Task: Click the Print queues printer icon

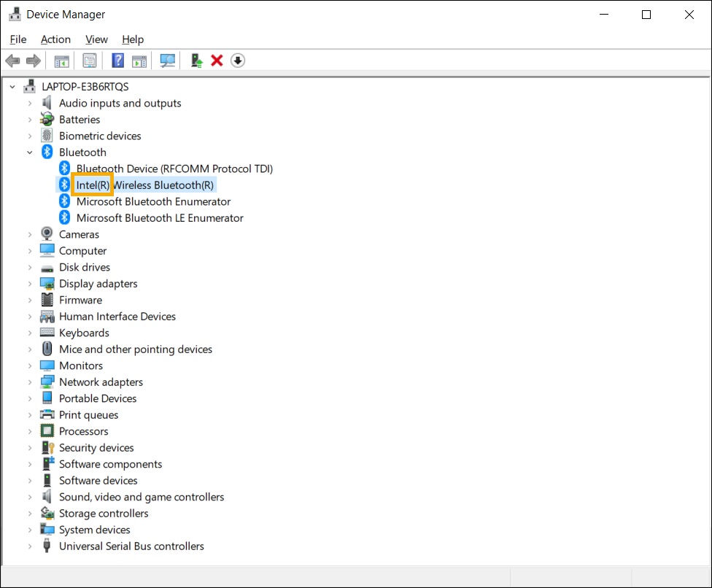Action: point(47,414)
